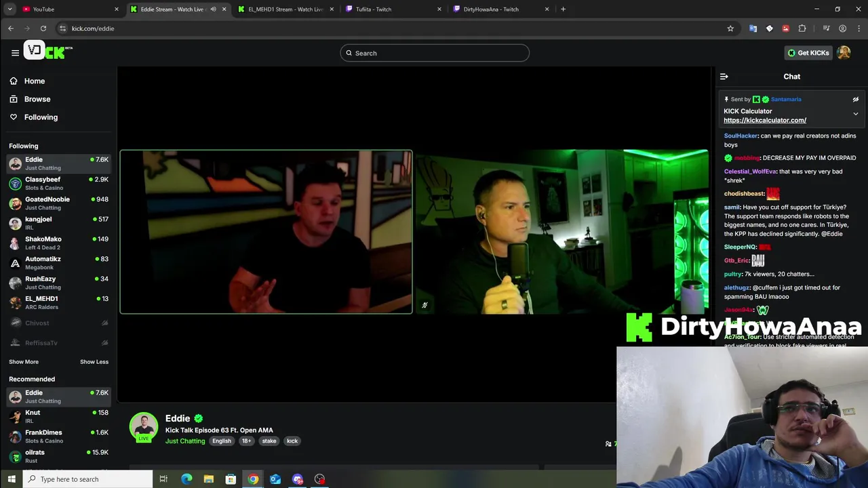Click Santamaria's name in pinned message
This screenshot has width=868, height=488.
786,100
